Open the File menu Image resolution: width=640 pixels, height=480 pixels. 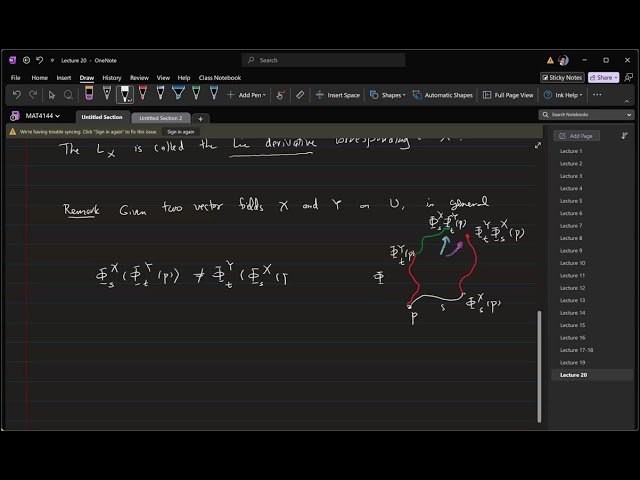[16, 78]
